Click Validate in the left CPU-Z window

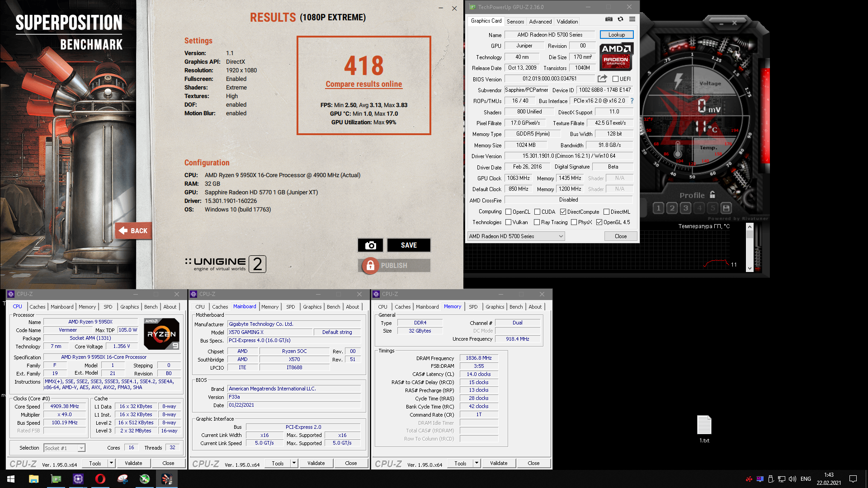pos(133,463)
